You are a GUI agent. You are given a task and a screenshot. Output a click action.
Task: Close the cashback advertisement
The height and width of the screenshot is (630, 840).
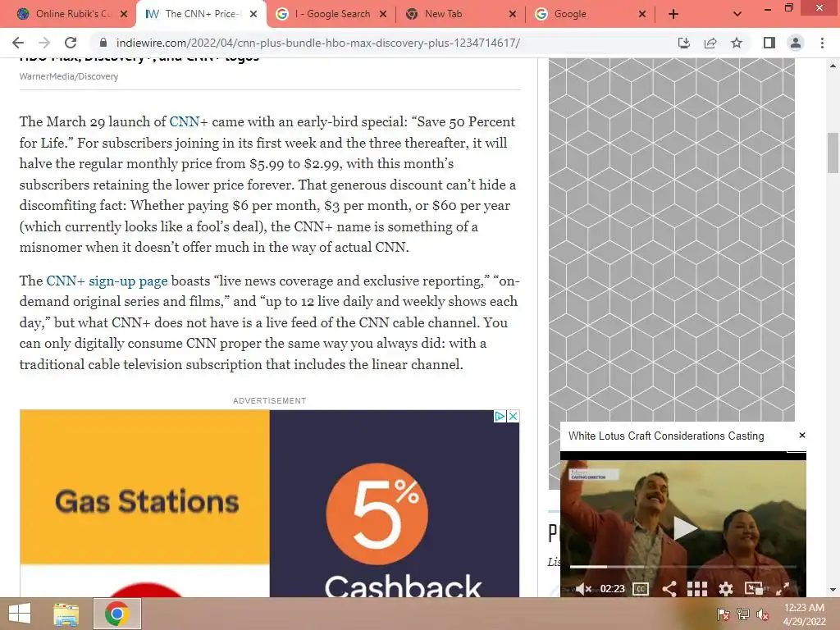[513, 416]
